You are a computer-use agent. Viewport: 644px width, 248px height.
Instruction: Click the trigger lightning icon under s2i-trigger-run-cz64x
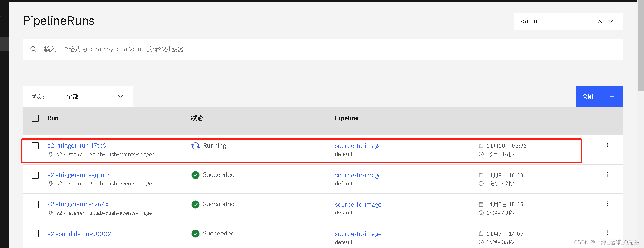51,213
